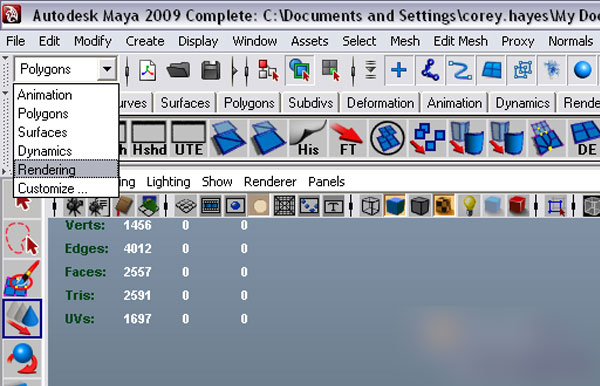Image resolution: width=600 pixels, height=386 pixels.
Task: Open the Normals menu
Action: (571, 41)
